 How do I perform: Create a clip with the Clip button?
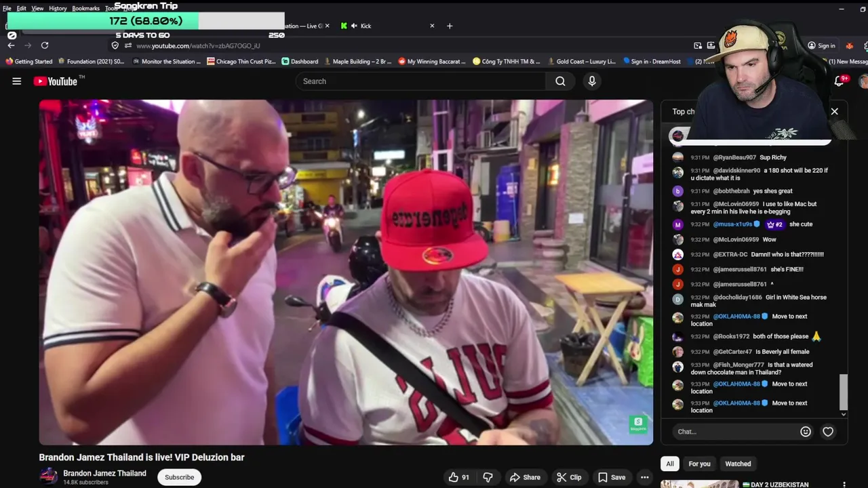click(569, 477)
